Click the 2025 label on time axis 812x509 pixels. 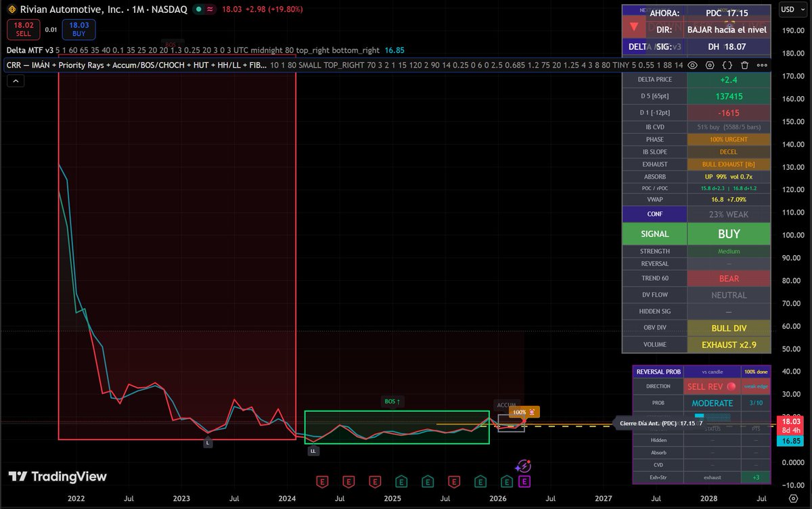coord(392,498)
